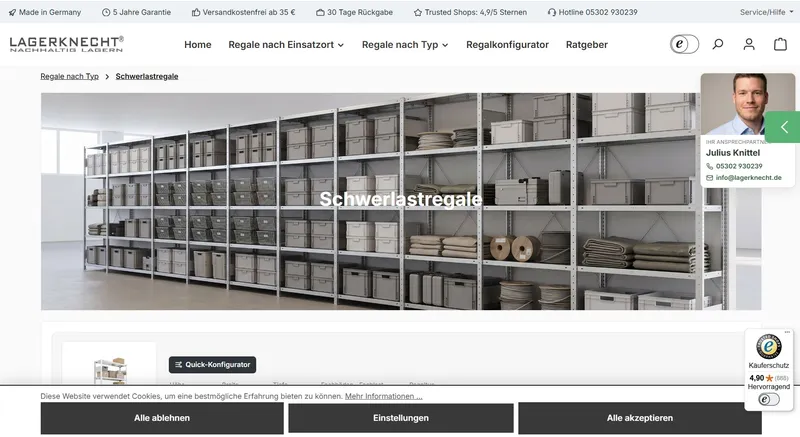This screenshot has height=437, width=800.
Task: Click the mail icon beside info@lagerknecht.de
Action: click(x=709, y=178)
